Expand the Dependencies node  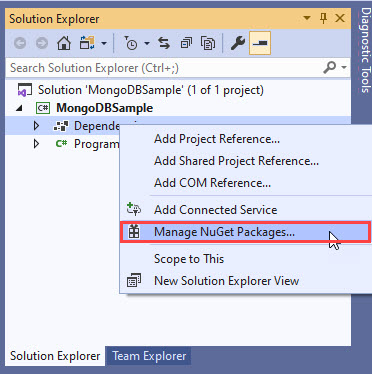(x=36, y=126)
